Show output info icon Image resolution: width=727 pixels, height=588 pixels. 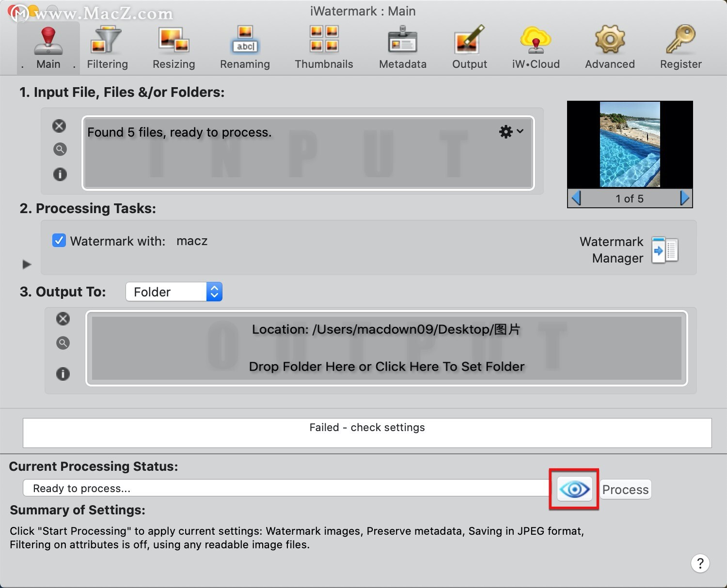tap(63, 373)
